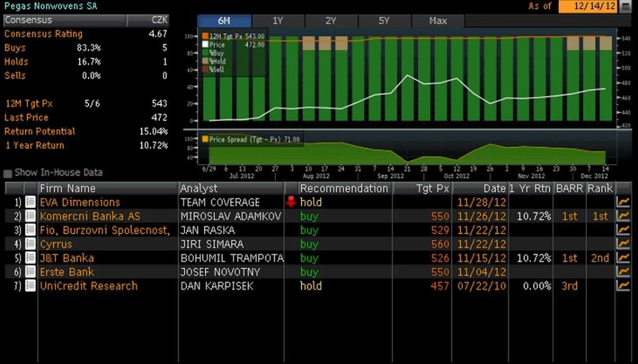Open the chart icon in the UniCredit Research row

(x=623, y=286)
